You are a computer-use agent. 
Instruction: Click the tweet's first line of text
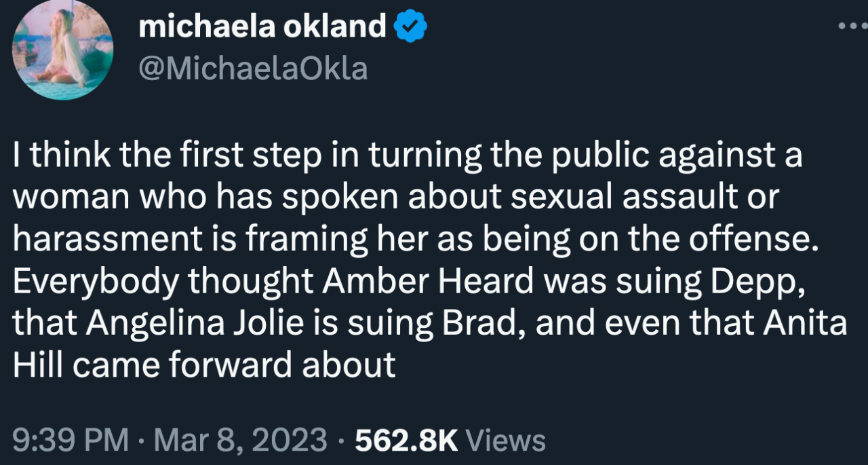pos(407,156)
